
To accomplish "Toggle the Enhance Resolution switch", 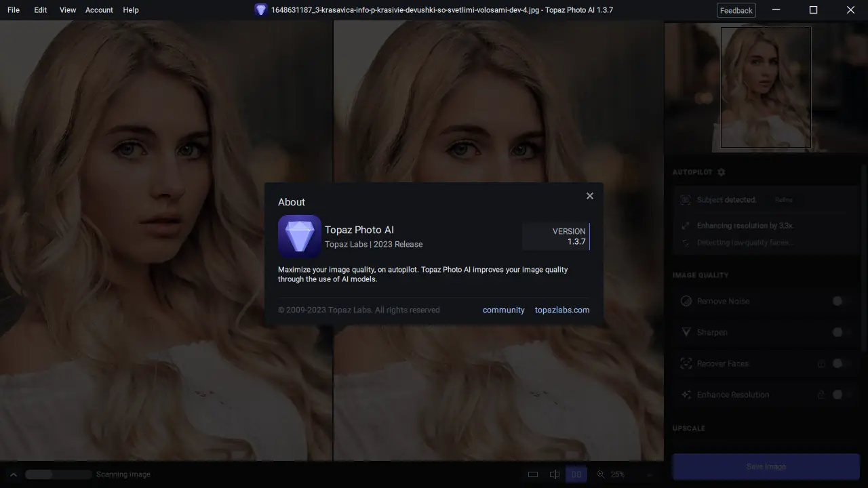I will (x=841, y=394).
